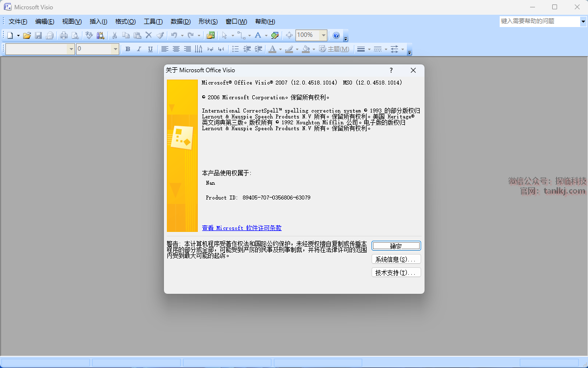The width and height of the screenshot is (588, 368).
Task: Open the font name dropdown
Action: coord(72,49)
